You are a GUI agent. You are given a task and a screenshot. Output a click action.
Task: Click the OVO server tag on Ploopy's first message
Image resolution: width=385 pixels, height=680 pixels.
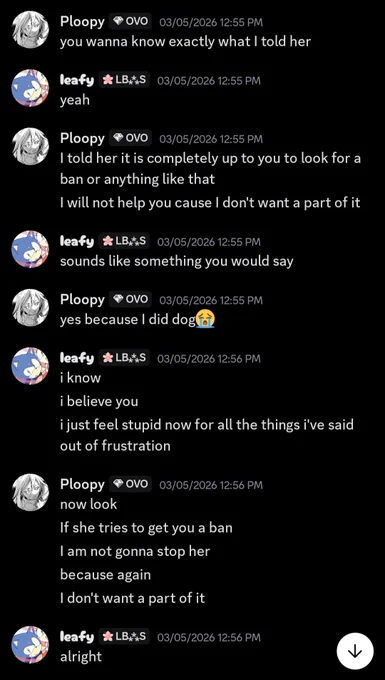point(131,21)
